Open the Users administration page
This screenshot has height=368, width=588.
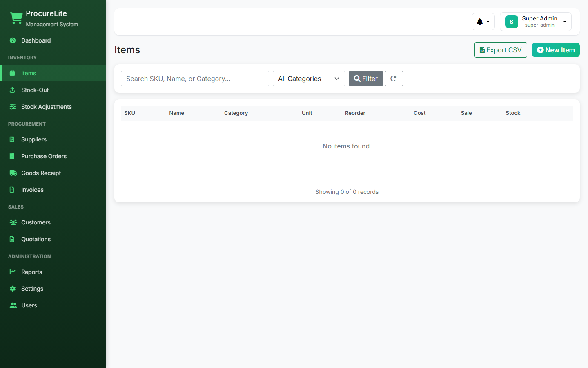pyautogui.click(x=53, y=305)
